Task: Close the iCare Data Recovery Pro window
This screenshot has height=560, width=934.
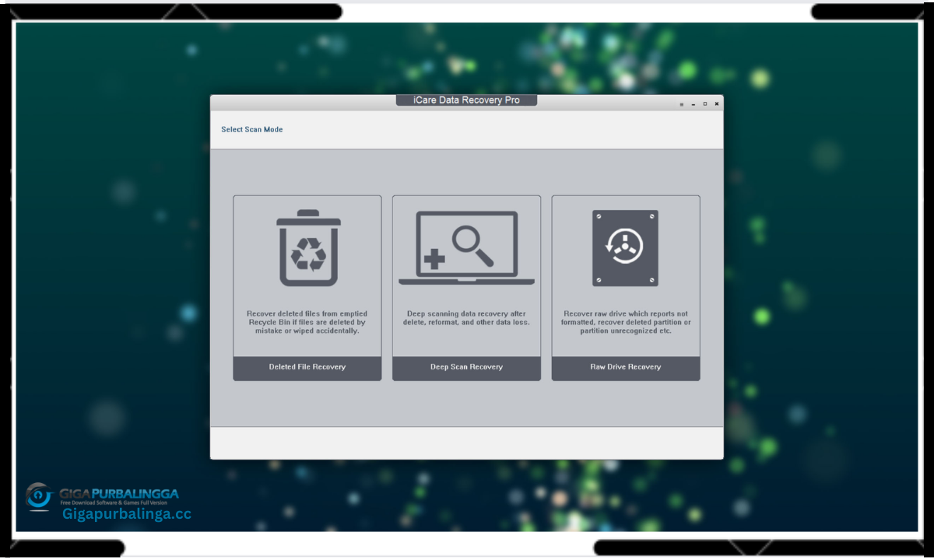Action: coord(717,104)
